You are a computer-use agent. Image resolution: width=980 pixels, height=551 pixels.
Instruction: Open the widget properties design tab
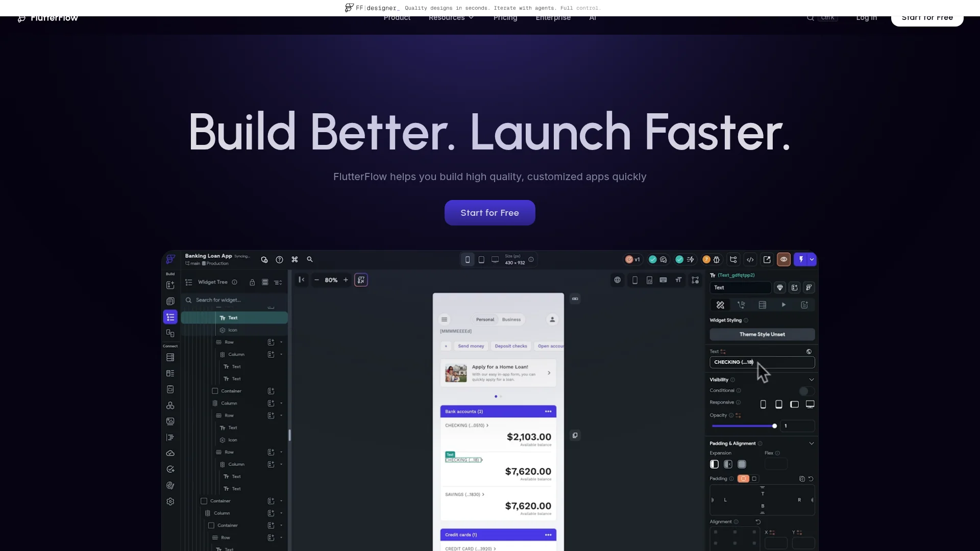click(x=720, y=305)
